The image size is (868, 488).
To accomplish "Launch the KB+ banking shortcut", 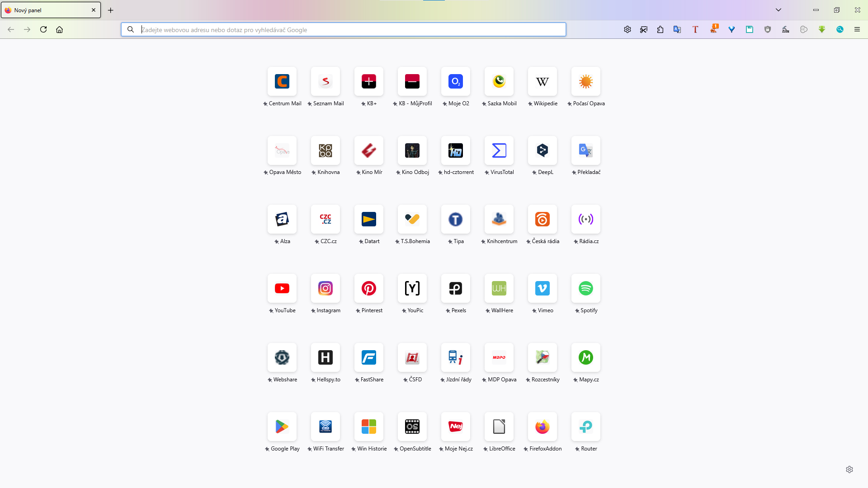I will 369,82.
